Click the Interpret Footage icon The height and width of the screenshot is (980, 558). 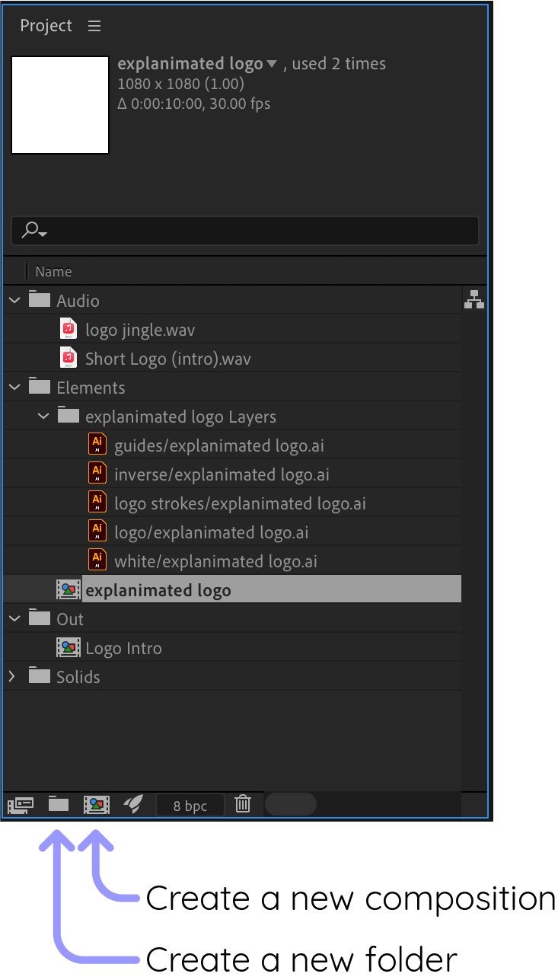coord(21,805)
